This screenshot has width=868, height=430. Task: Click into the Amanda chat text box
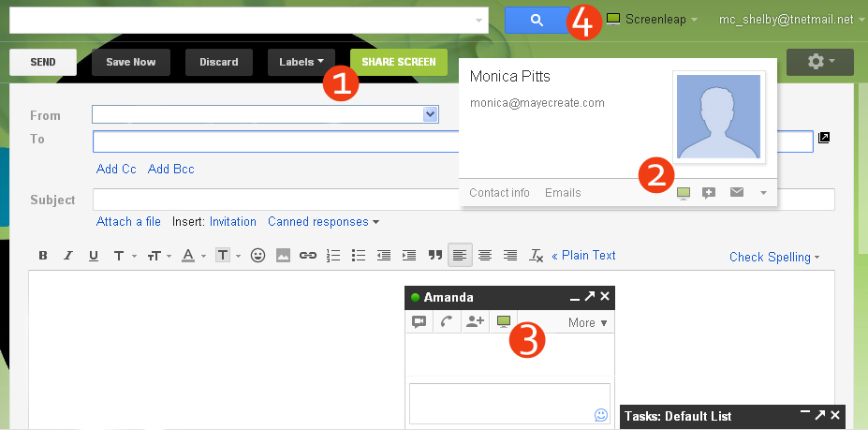point(509,404)
